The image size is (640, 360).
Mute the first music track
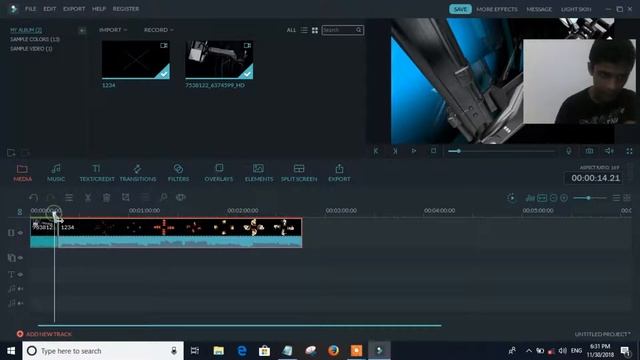[20, 289]
